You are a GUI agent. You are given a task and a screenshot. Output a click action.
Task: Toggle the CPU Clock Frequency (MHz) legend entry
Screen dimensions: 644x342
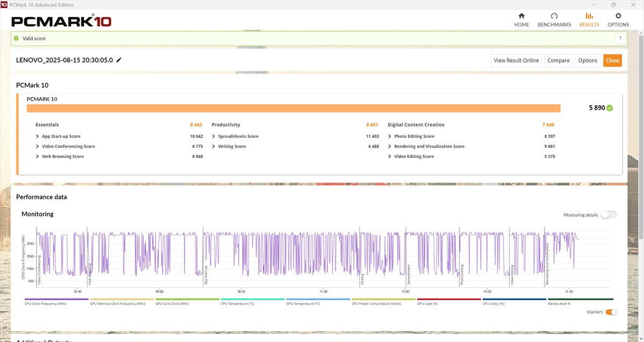point(57,302)
